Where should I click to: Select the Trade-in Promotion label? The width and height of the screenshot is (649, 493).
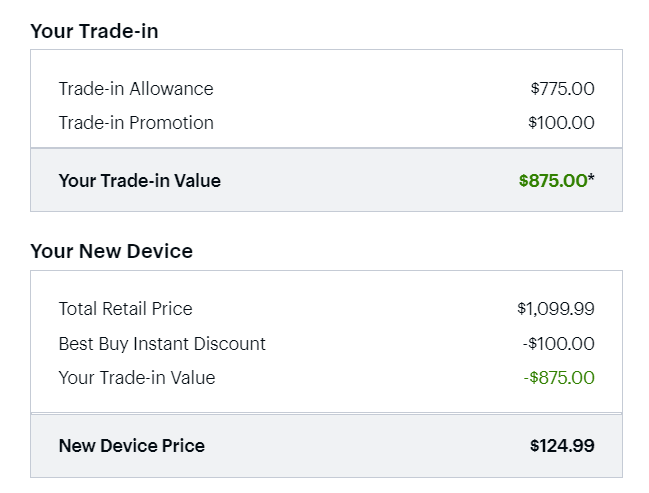click(x=136, y=123)
